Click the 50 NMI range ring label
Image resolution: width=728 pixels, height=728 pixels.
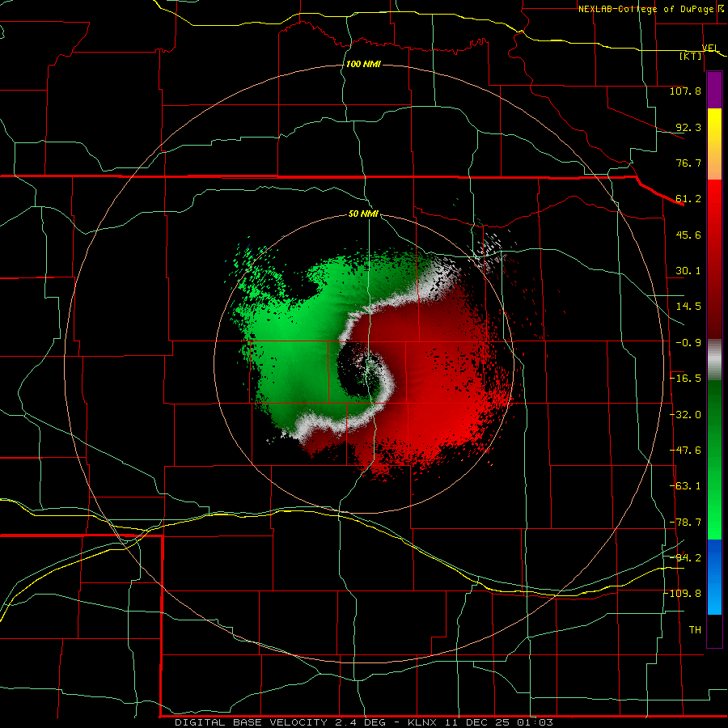[363, 214]
